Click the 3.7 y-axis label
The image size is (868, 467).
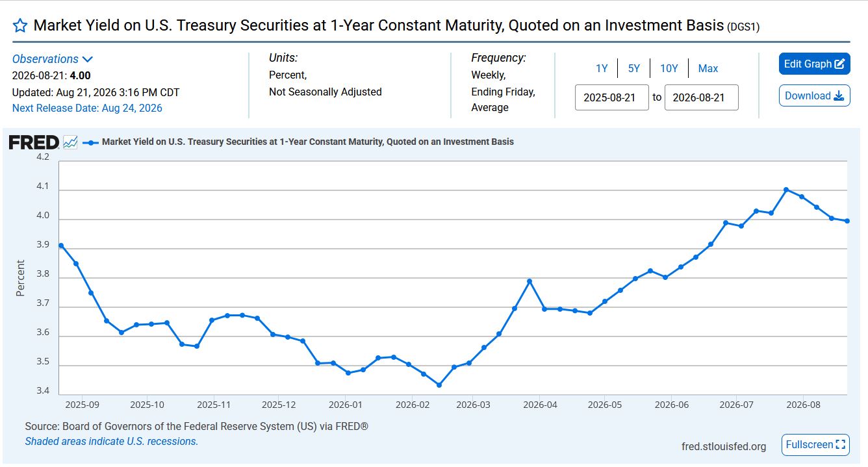pyautogui.click(x=42, y=303)
